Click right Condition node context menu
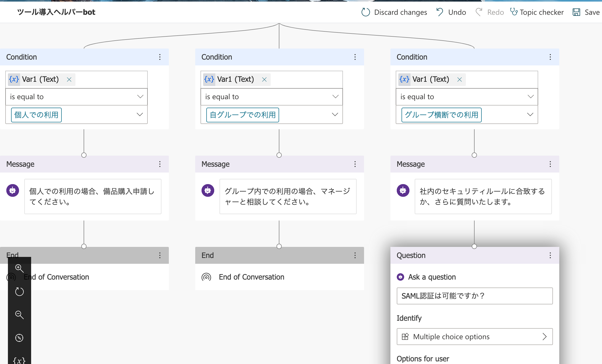Viewport: 602px width, 364px height. (x=550, y=56)
